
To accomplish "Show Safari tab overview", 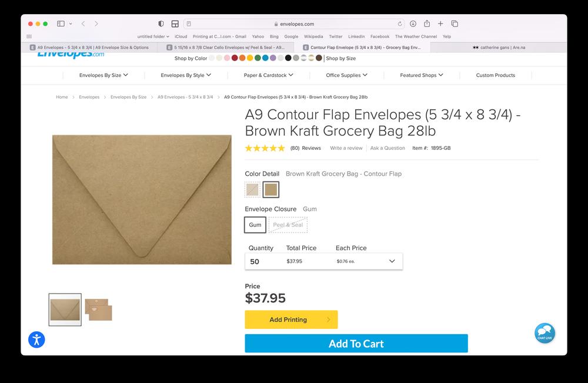I will (455, 23).
